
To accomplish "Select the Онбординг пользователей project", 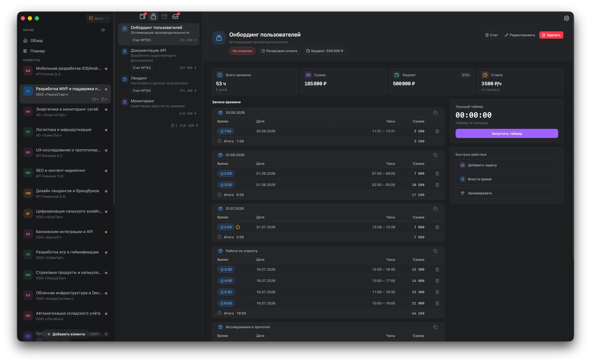I will click(x=159, y=34).
